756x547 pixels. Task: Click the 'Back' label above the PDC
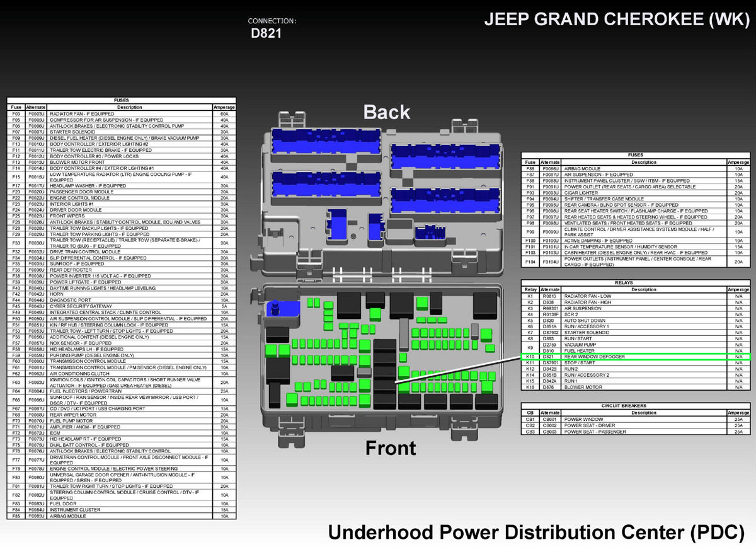(x=387, y=112)
